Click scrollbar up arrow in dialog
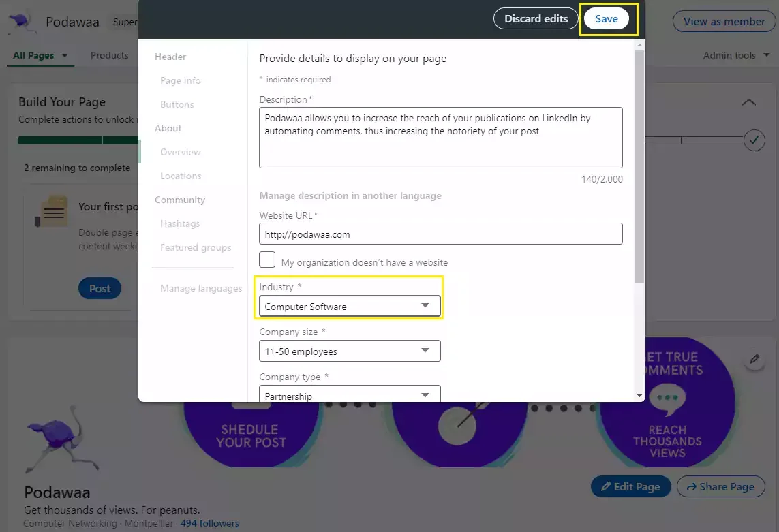The height and width of the screenshot is (532, 779). (639, 45)
